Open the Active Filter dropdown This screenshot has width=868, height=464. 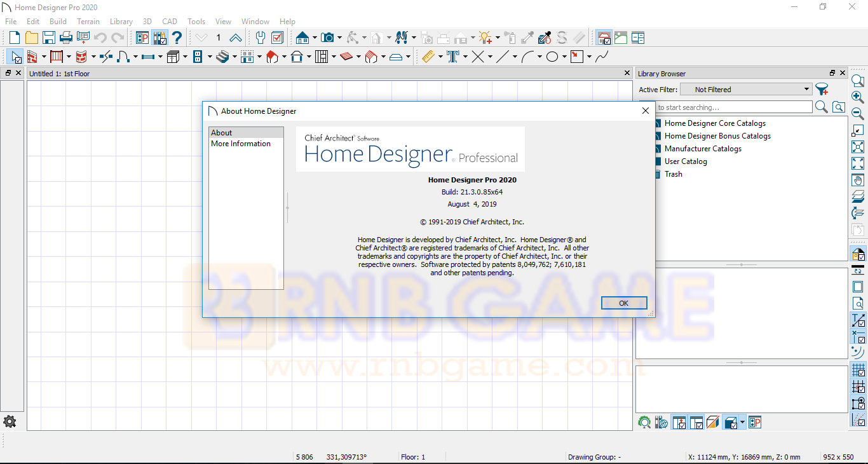pos(746,90)
